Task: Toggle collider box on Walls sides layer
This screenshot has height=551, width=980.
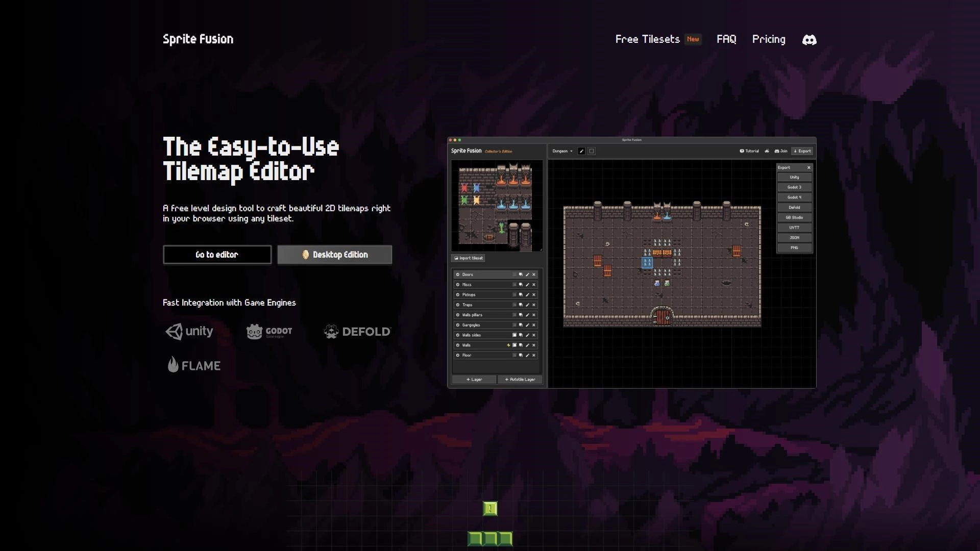Action: coord(514,335)
